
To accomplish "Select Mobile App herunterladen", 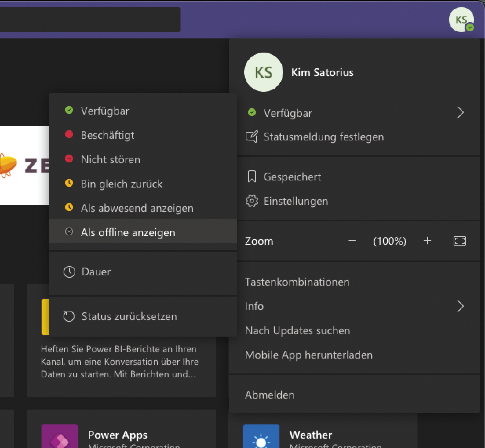I will click(x=355, y=355).
